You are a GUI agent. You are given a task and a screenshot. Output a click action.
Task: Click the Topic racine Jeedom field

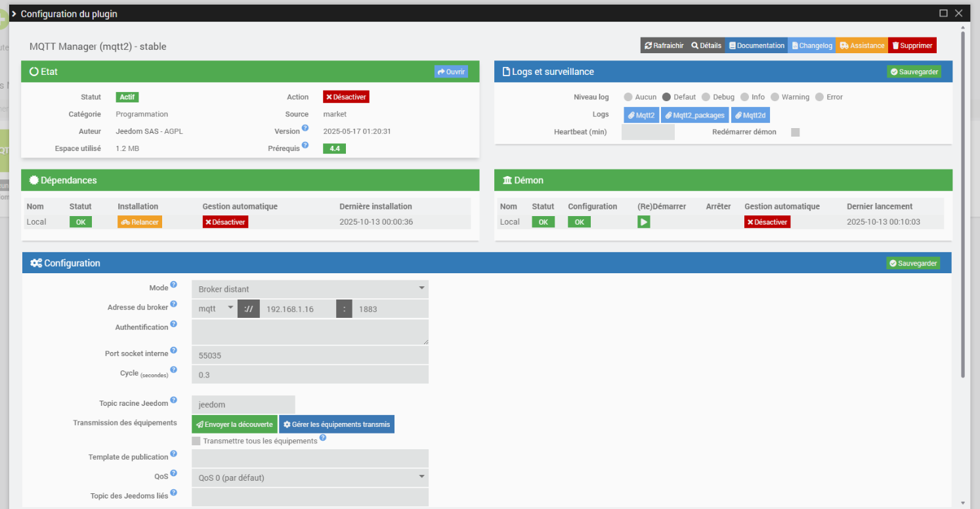click(x=244, y=405)
